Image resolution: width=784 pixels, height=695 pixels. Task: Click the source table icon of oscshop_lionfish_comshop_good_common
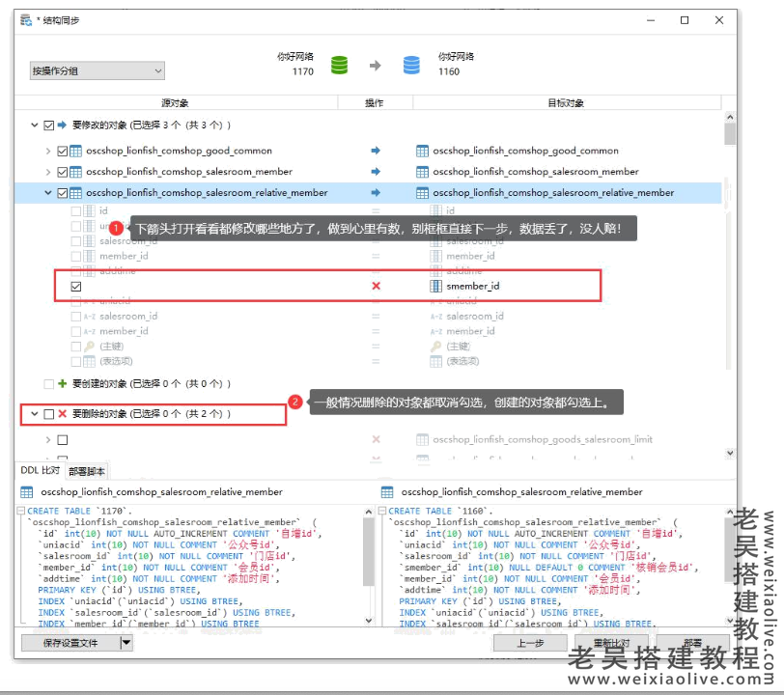(x=76, y=151)
